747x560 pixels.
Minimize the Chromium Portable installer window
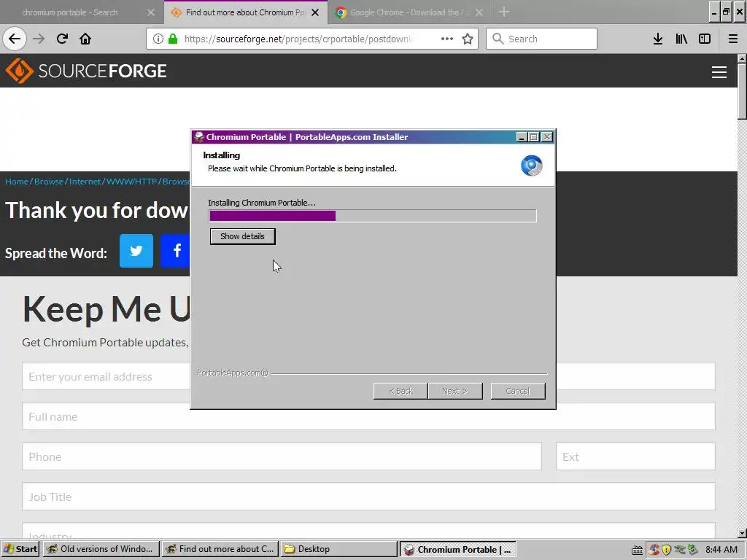click(522, 137)
